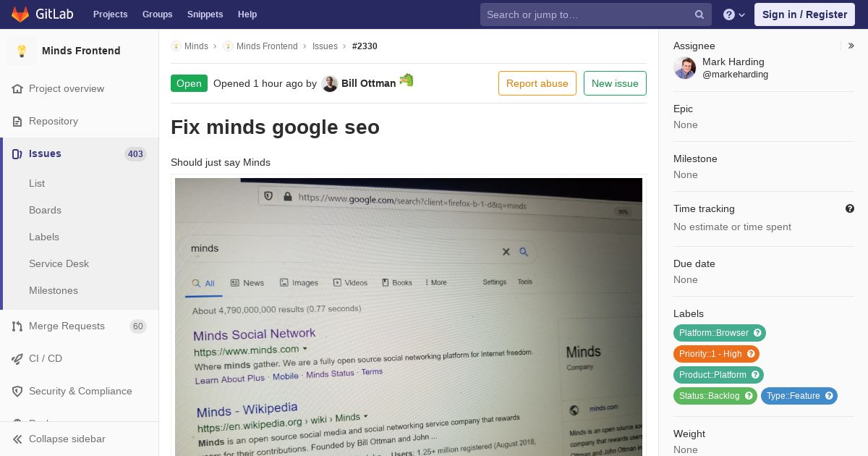Open the Snippets menu item
The height and width of the screenshot is (456, 868).
(x=205, y=14)
